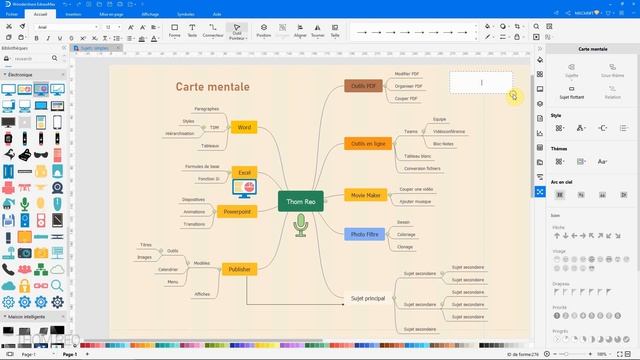Open the font color dropdown

click(154, 39)
